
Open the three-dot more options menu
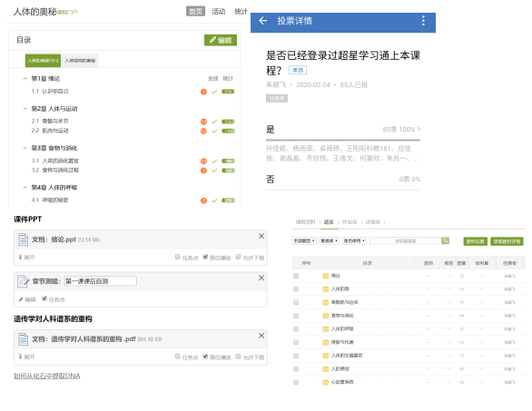[x=423, y=21]
